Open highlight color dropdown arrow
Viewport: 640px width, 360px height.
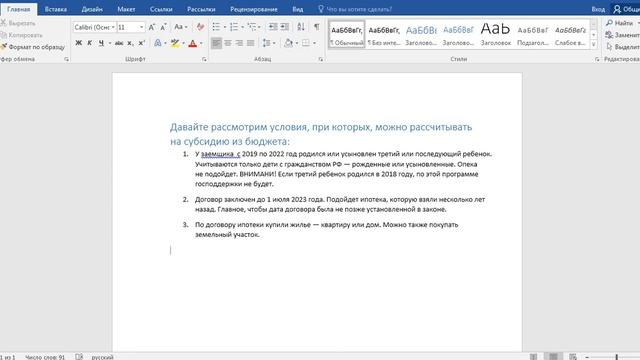[x=183, y=43]
